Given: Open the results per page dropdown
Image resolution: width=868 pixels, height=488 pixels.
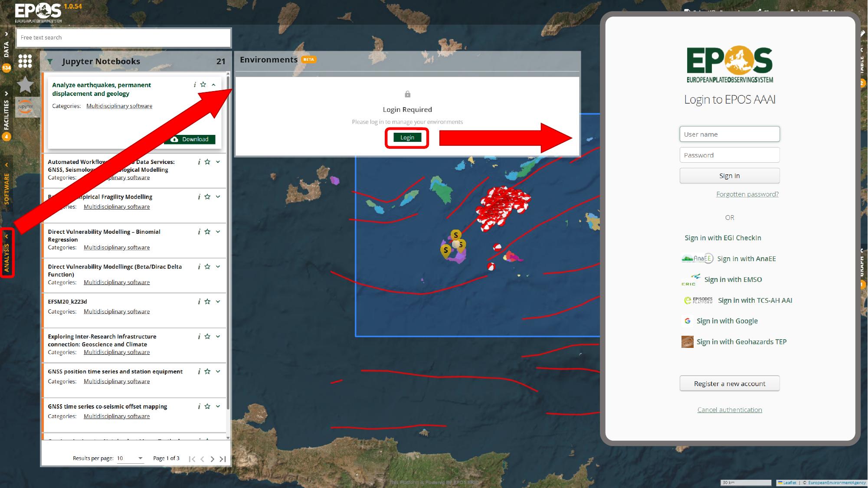Looking at the screenshot, I should (130, 458).
